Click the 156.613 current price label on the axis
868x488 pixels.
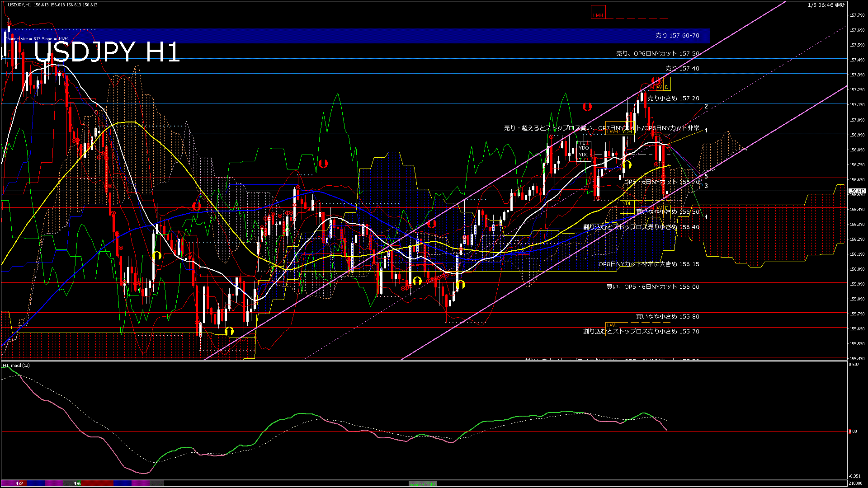[857, 191]
